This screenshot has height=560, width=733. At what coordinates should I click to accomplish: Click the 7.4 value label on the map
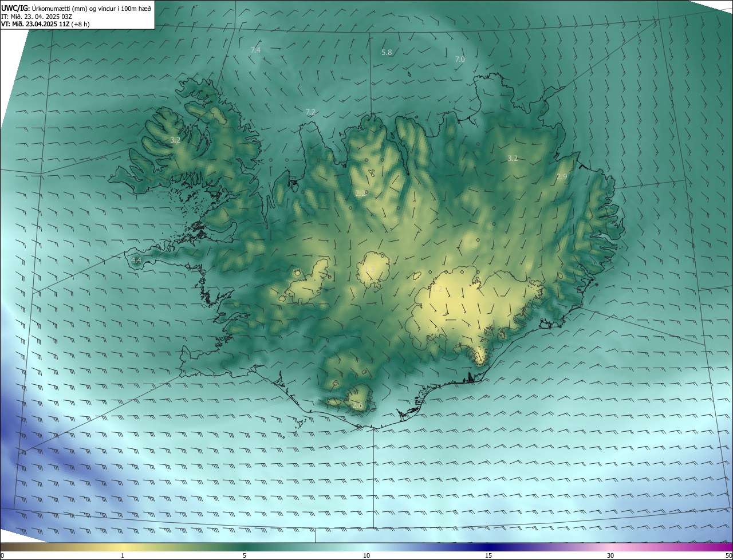(x=255, y=50)
